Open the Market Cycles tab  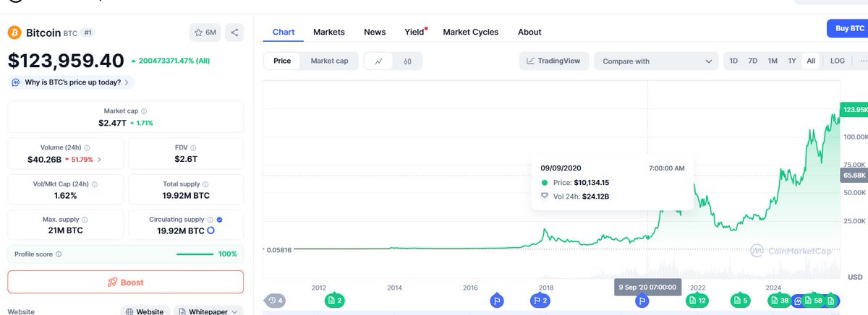(471, 32)
